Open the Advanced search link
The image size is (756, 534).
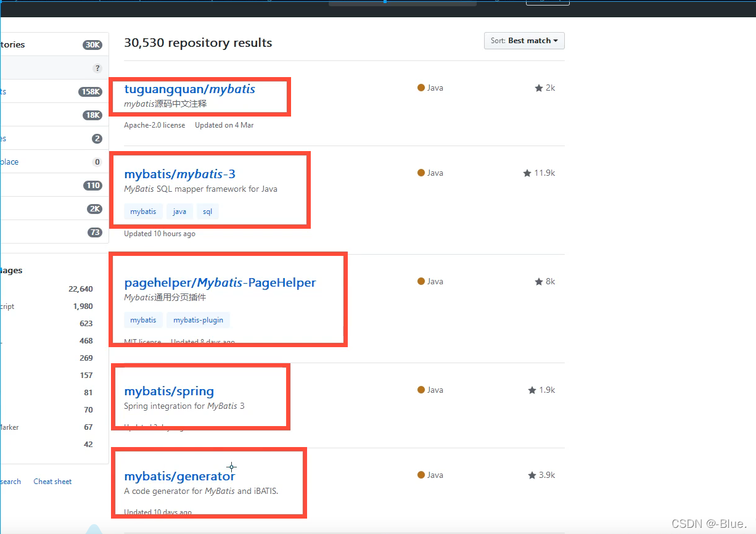pyautogui.click(x=10, y=482)
